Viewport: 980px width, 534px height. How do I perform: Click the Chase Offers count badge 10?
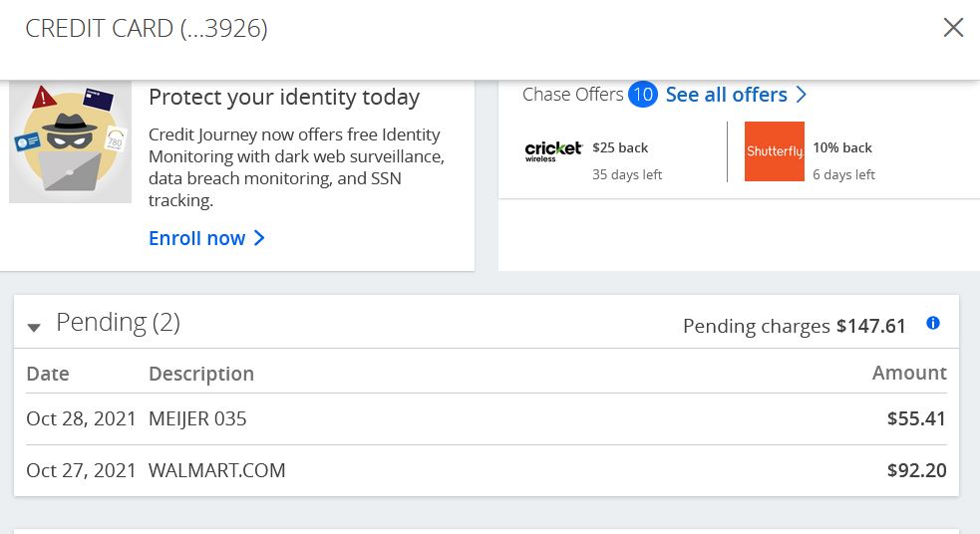point(642,95)
